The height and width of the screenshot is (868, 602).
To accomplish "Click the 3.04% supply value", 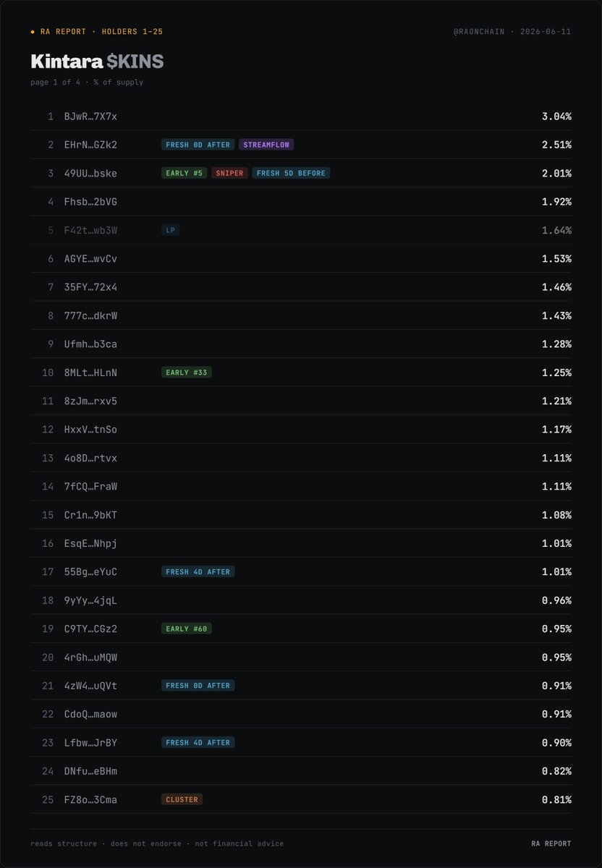I will (x=556, y=116).
